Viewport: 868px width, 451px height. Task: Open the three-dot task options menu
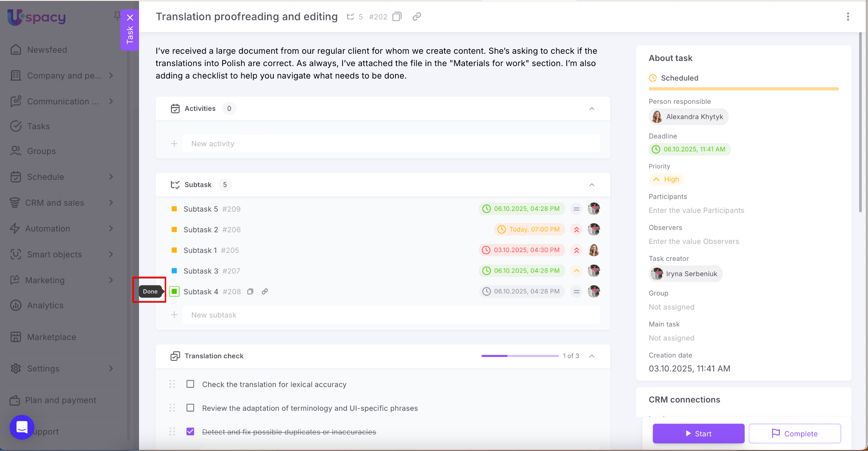pyautogui.click(x=848, y=17)
